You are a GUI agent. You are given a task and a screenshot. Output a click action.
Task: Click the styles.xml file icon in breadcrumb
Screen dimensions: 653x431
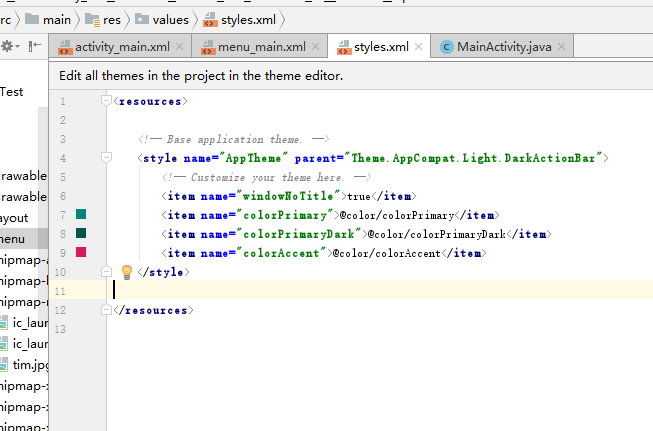(210, 20)
